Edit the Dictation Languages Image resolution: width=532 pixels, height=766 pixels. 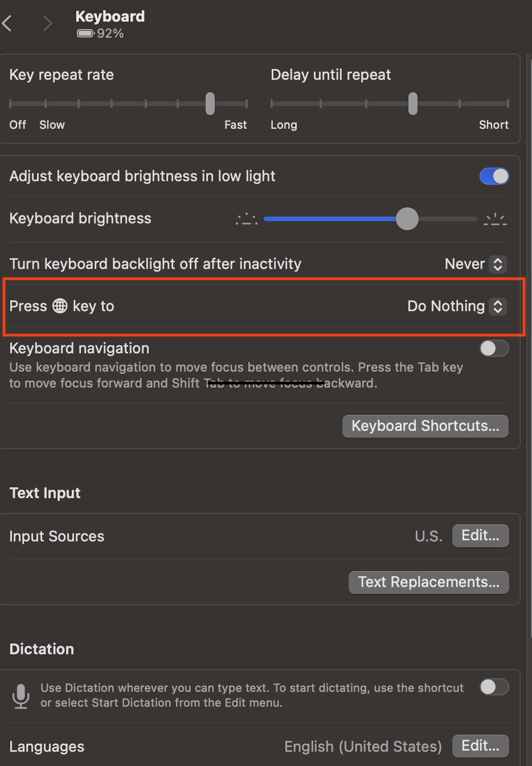480,746
